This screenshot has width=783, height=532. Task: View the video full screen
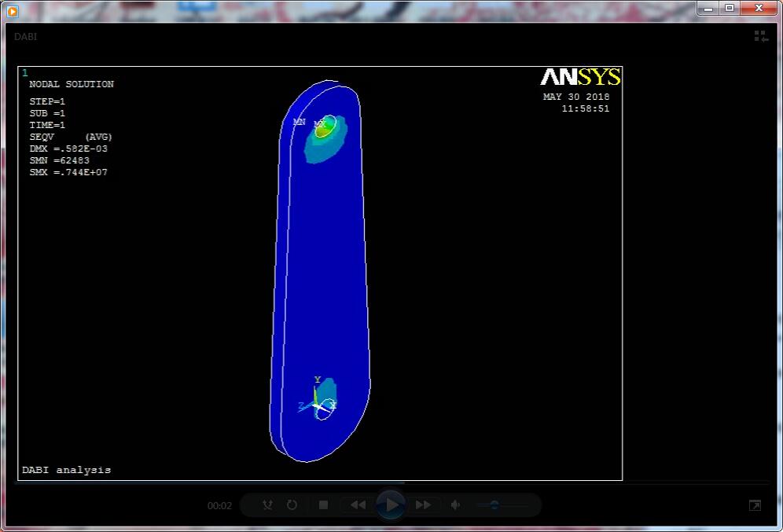[x=755, y=505]
